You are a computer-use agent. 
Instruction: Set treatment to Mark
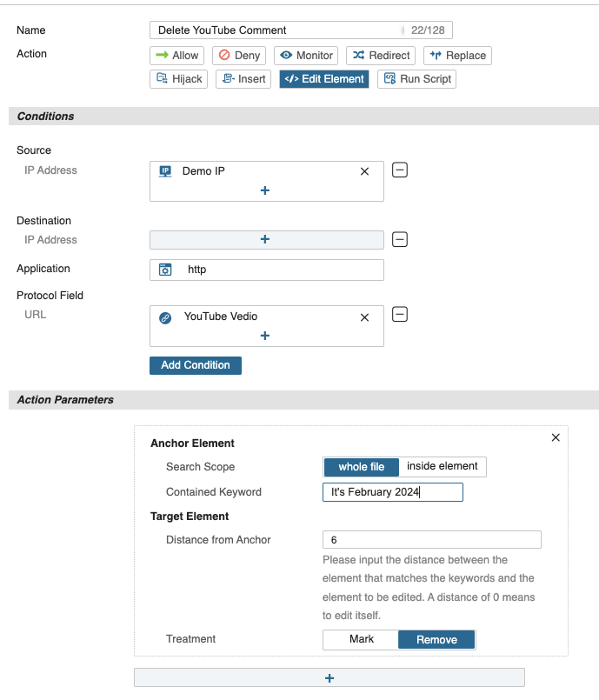[362, 640]
